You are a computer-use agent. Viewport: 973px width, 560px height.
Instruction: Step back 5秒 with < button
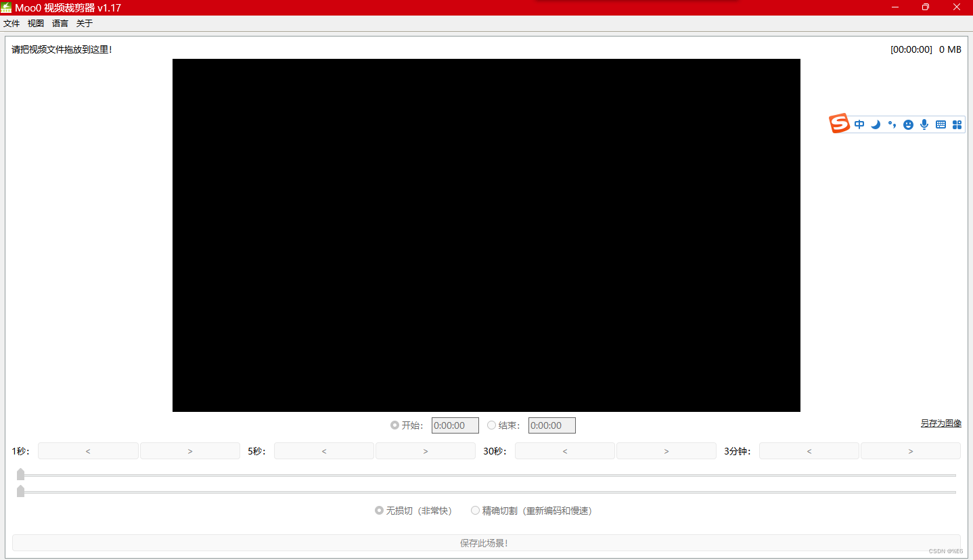click(x=324, y=451)
